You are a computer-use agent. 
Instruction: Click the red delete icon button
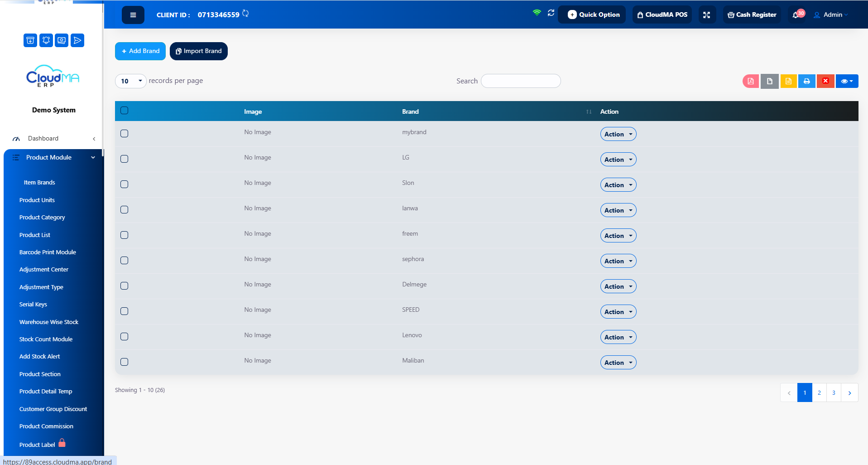(x=825, y=81)
